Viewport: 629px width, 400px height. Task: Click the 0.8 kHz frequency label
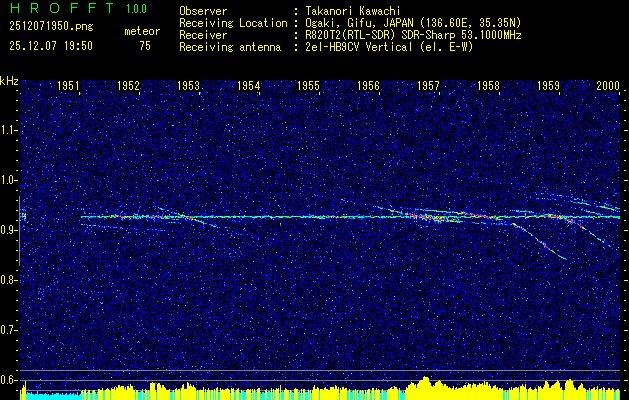[x=9, y=280]
